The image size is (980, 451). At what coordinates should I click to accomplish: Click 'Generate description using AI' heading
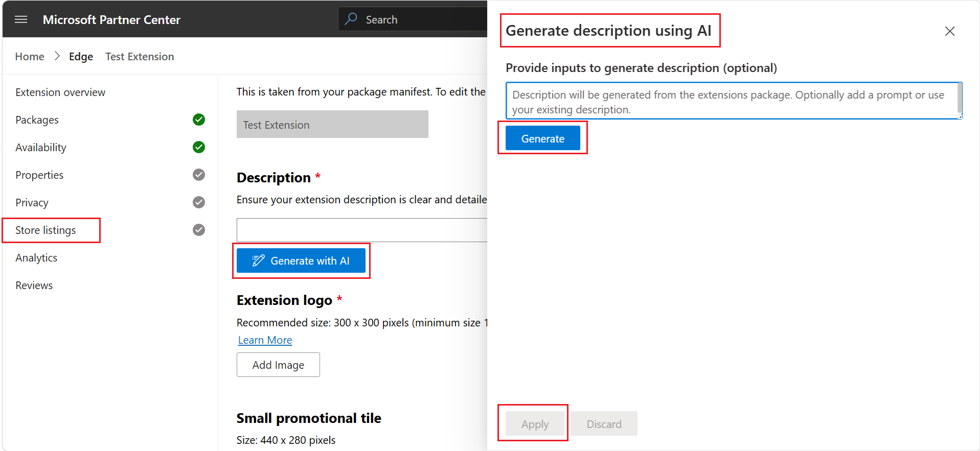click(x=608, y=31)
